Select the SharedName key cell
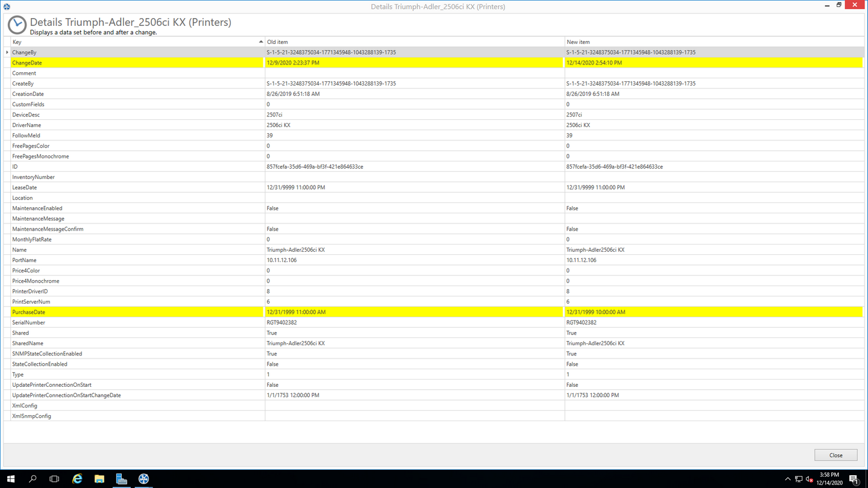 [137, 343]
